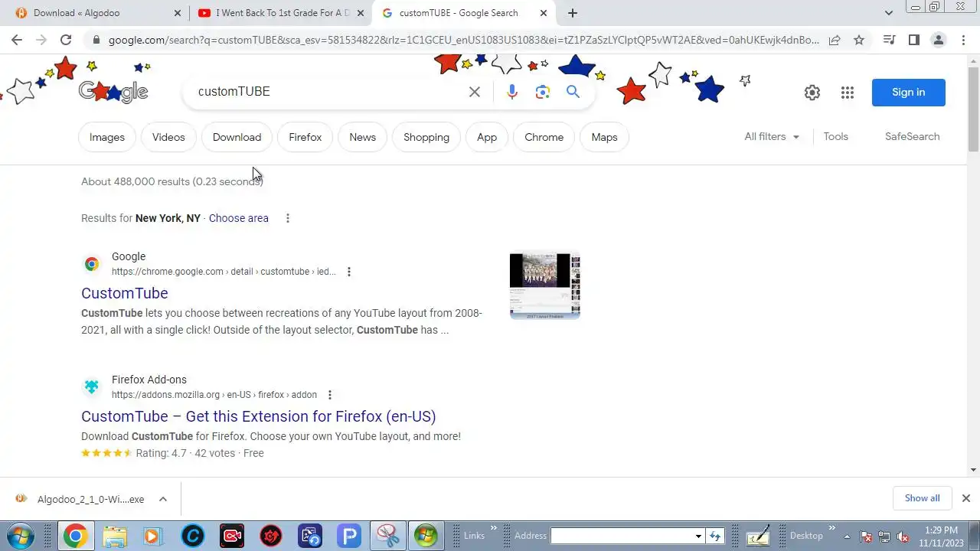Close the downloads bar
Screen dimensions: 980x551
(965, 498)
